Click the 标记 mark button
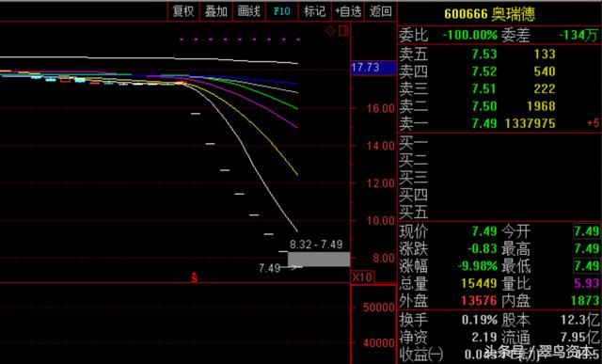 coord(314,11)
